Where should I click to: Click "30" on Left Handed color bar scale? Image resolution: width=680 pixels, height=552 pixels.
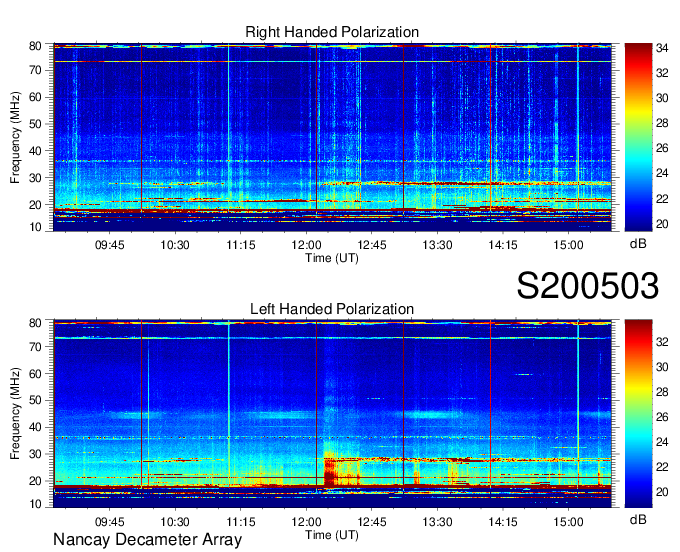click(662, 367)
